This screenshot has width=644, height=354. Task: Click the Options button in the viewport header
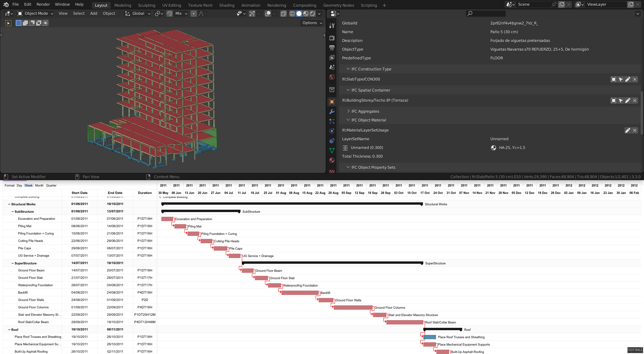pyautogui.click(x=311, y=23)
